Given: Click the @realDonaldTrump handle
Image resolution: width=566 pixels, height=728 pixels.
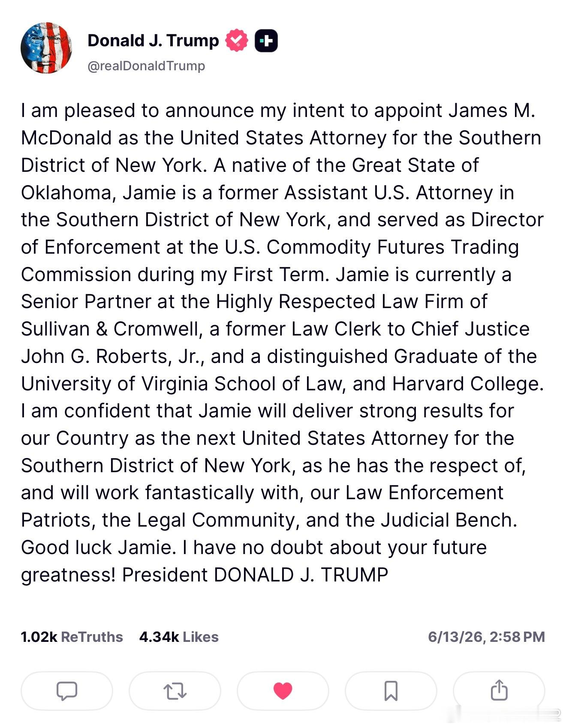Looking at the screenshot, I should pos(146,66).
